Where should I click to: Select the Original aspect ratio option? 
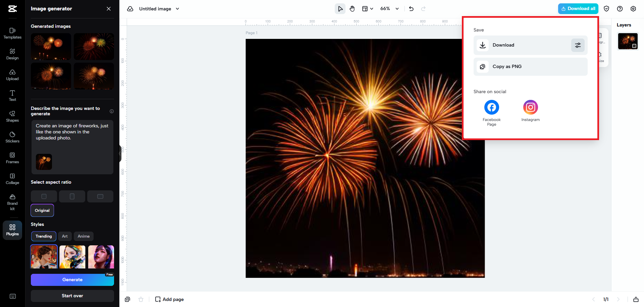[x=42, y=210]
